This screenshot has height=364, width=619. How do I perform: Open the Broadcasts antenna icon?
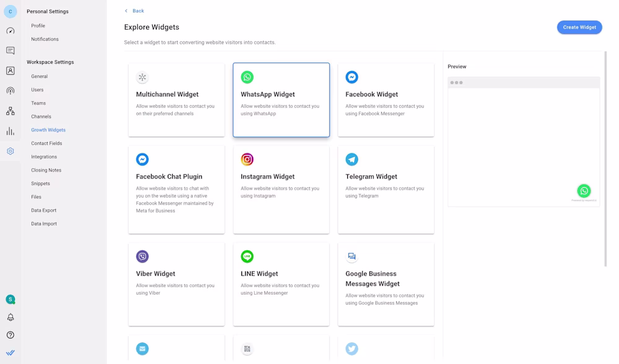tap(11, 91)
